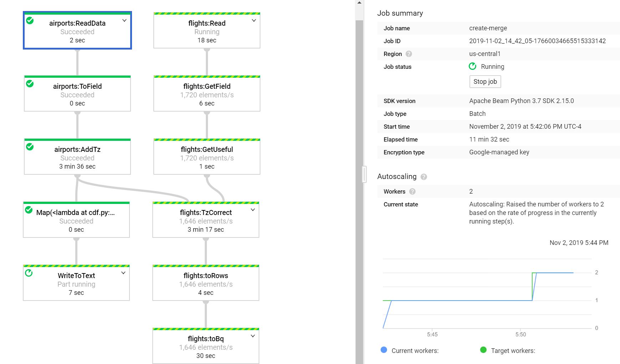Click the Job ID value text
The height and width of the screenshot is (364, 620).
[538, 41]
